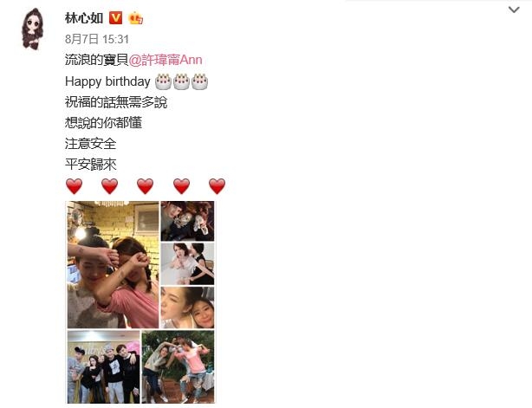532x408 pixels.
Task: Click the Happy birthday text line
Action: (107, 81)
